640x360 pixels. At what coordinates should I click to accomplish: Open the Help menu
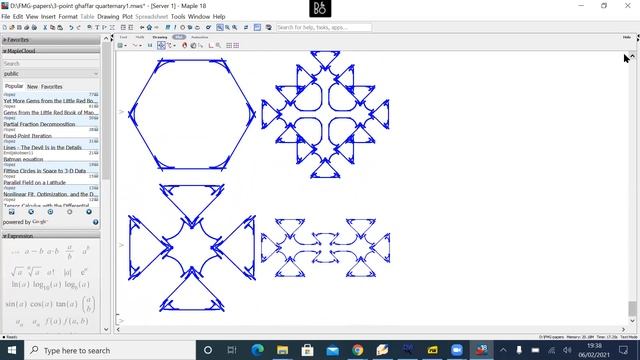click(x=219, y=17)
